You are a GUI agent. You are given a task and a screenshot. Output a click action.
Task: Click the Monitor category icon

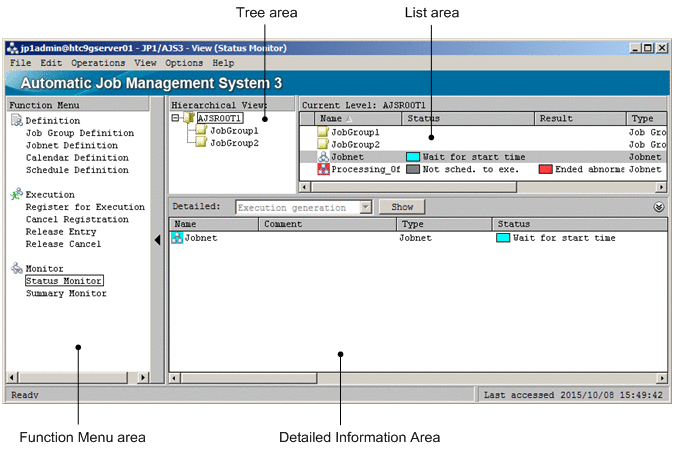16,269
